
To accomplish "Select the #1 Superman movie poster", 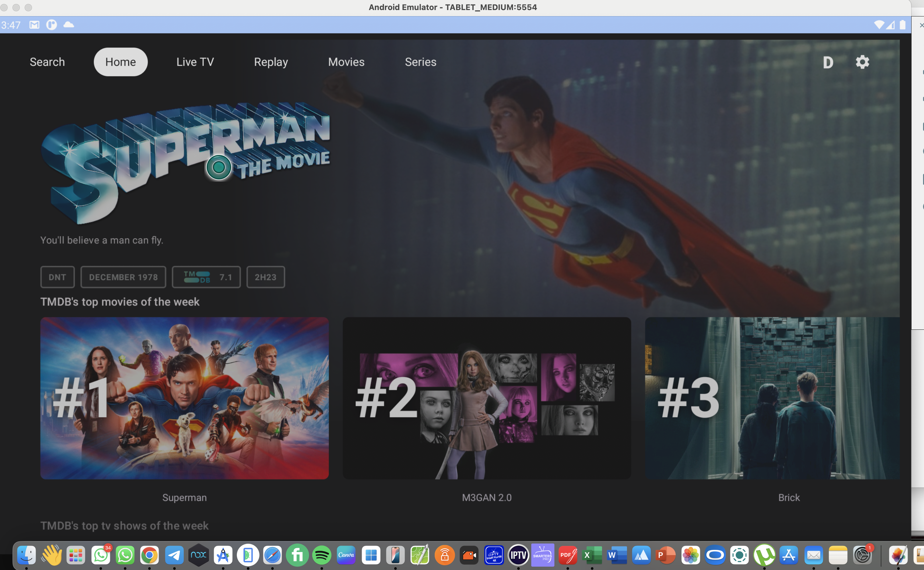I will [x=184, y=398].
